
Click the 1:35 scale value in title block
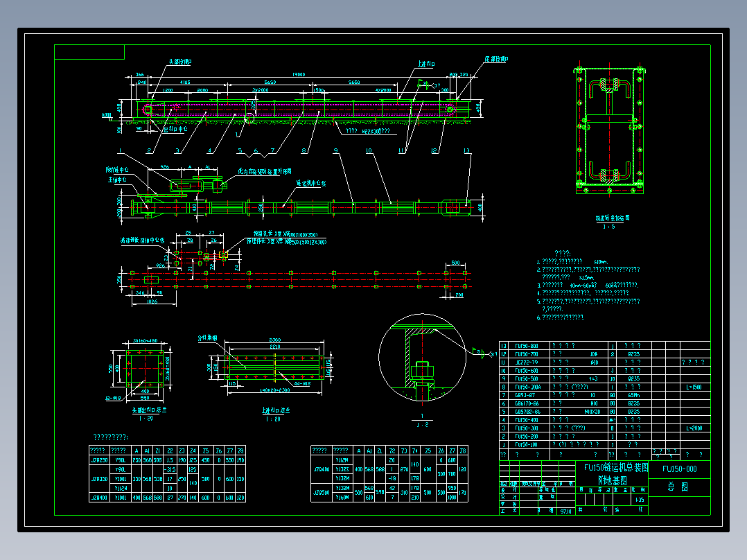point(640,500)
